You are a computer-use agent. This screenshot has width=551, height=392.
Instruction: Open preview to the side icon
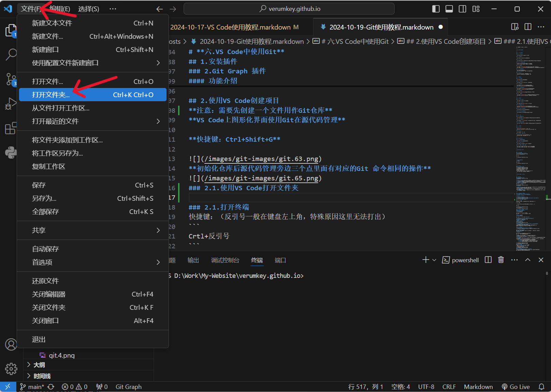(515, 27)
